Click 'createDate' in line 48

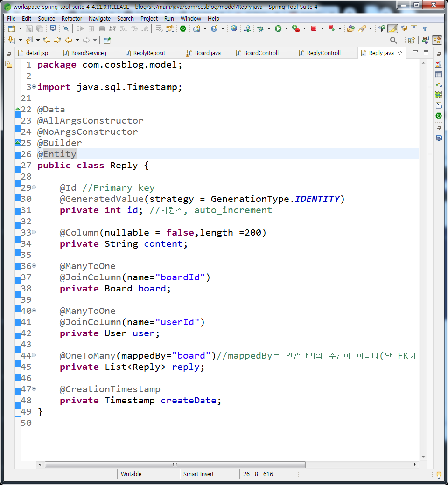(x=188, y=401)
